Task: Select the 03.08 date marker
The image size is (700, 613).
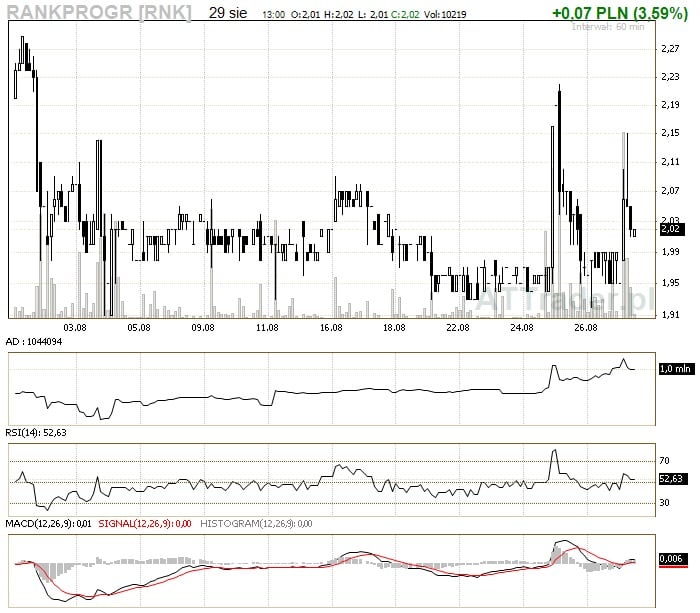Action: [75, 327]
